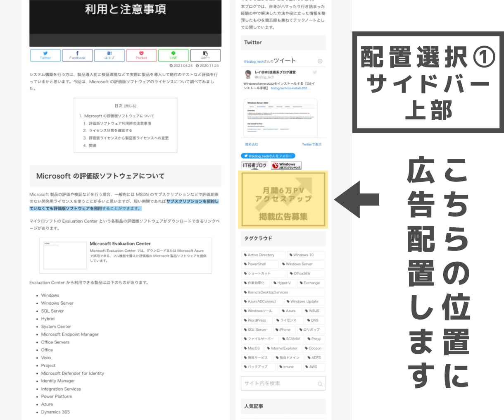Jump to 評価版ライセンスから製品版ライセンスへの変更 in contents
The image size is (504, 420).
(128, 138)
